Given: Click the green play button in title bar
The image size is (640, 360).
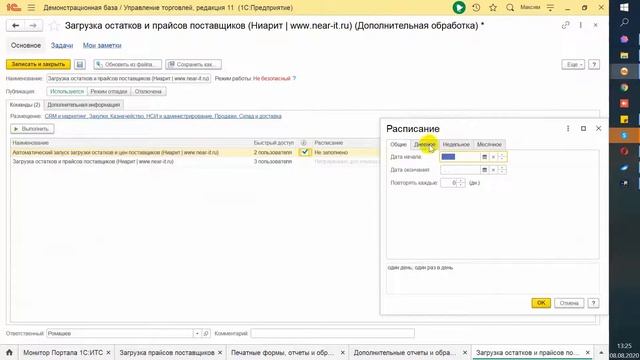Looking at the screenshot, I should click(459, 7).
